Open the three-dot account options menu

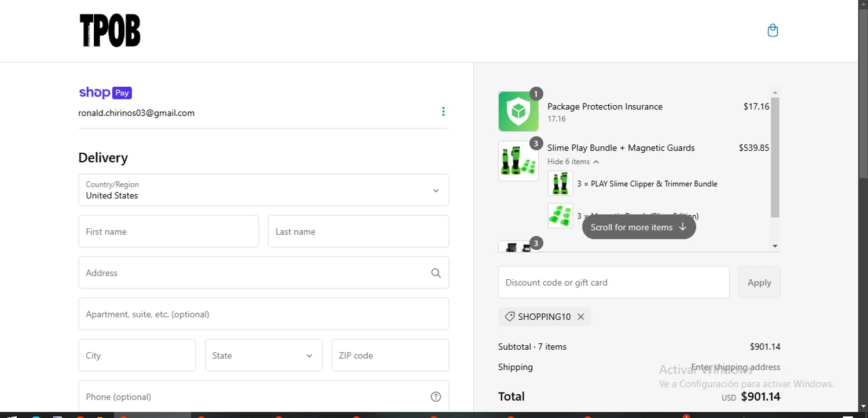coord(443,112)
